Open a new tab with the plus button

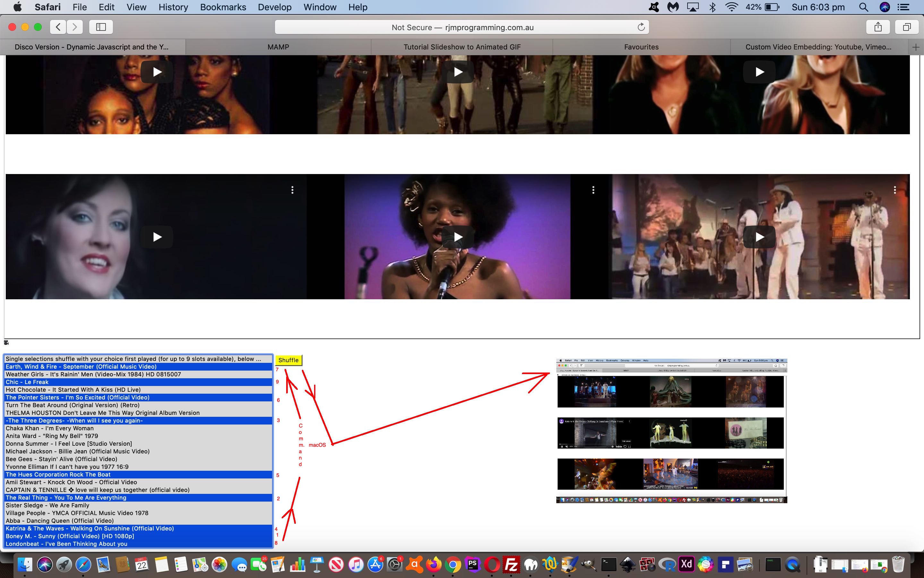pos(916,47)
